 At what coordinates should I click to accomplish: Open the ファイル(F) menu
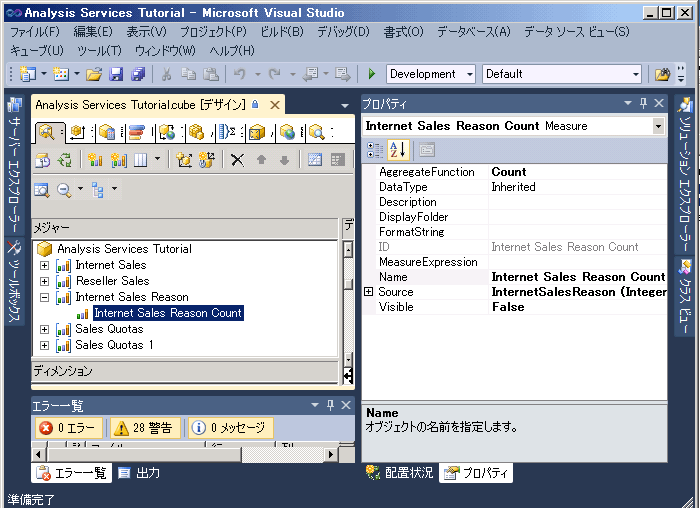point(35,32)
